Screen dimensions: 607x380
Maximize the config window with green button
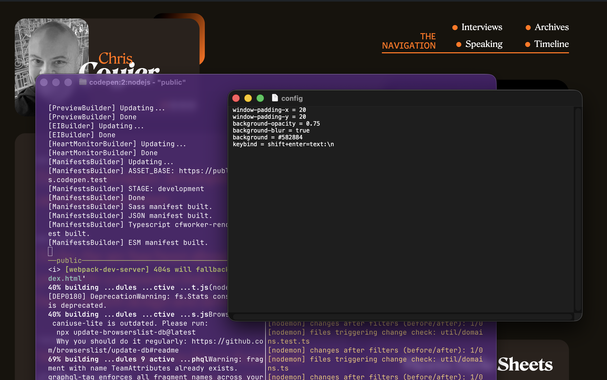(x=260, y=98)
